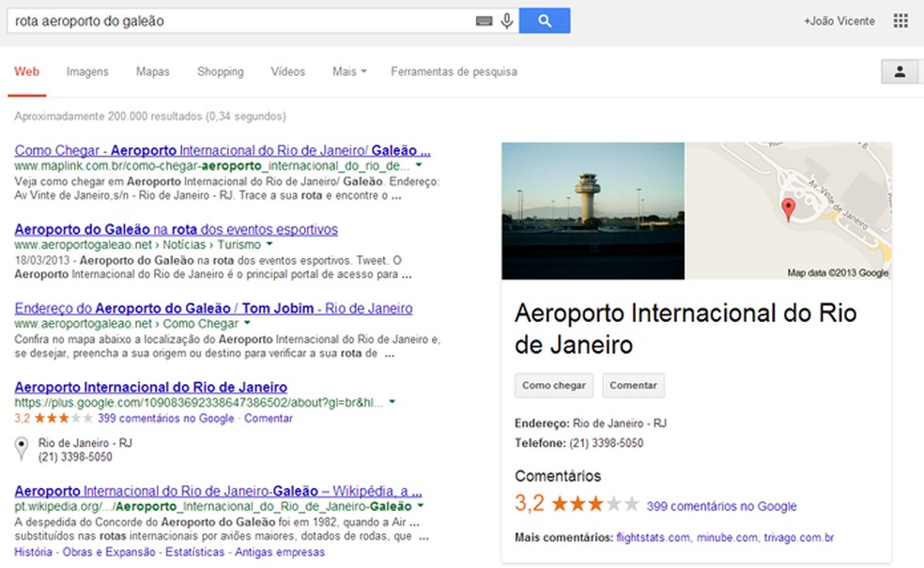Click the Comentar button
924x568 pixels.
click(633, 386)
